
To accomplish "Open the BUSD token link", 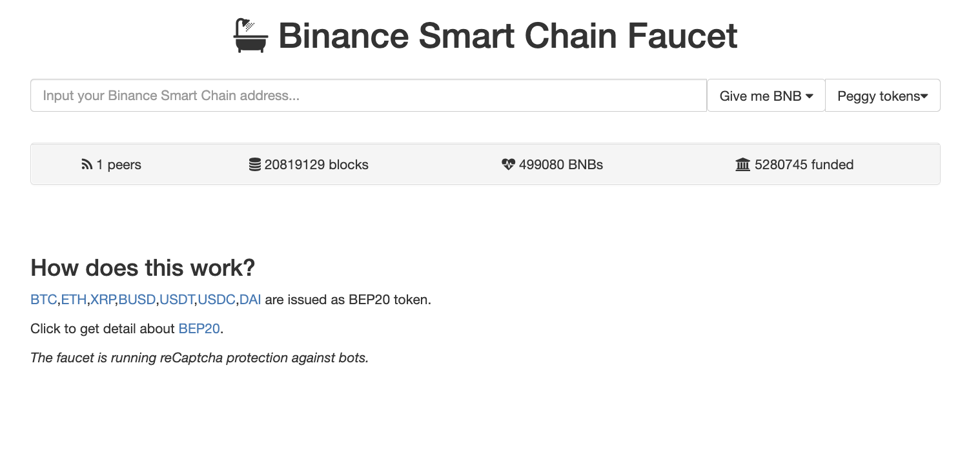I will 137,300.
